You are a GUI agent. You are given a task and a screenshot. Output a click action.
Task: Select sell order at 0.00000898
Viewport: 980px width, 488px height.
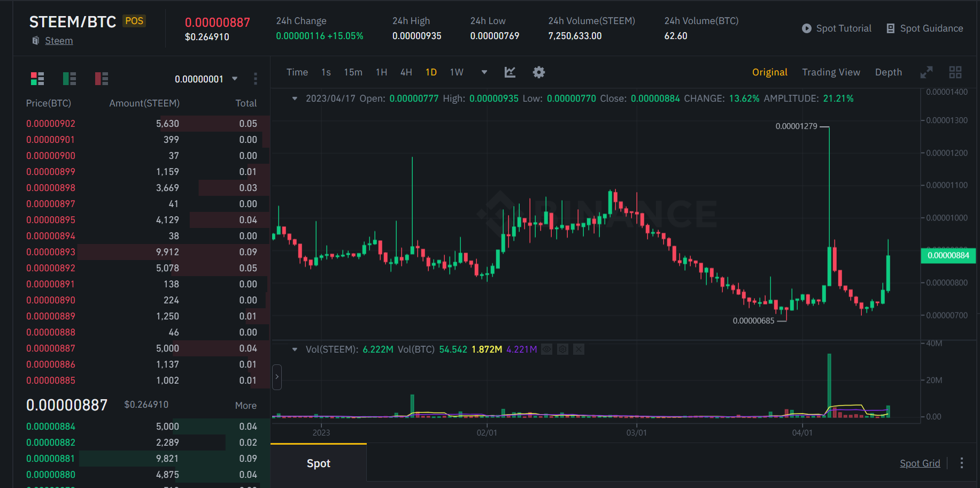142,188
